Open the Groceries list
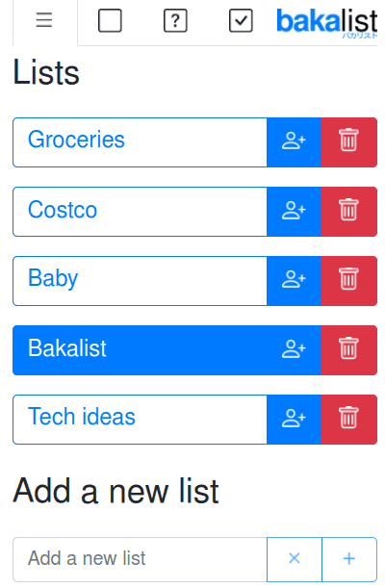Image resolution: width=385 pixels, height=588 pixels. tap(140, 142)
